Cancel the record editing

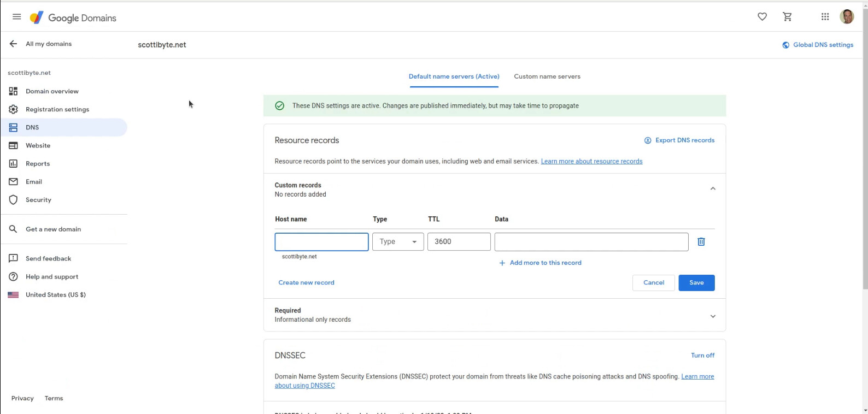point(654,282)
